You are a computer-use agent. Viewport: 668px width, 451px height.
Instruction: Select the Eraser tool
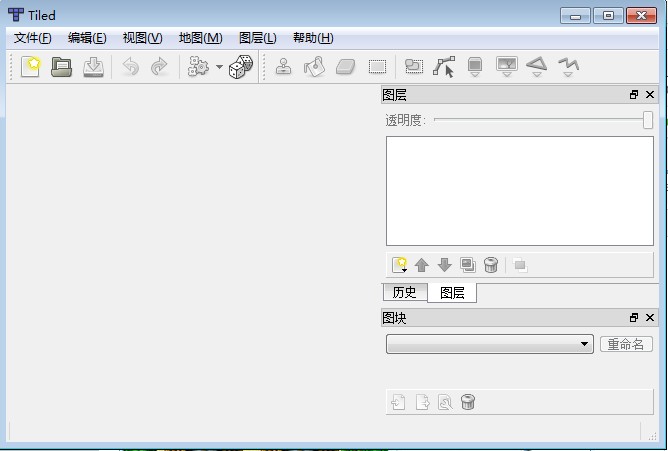pyautogui.click(x=346, y=67)
